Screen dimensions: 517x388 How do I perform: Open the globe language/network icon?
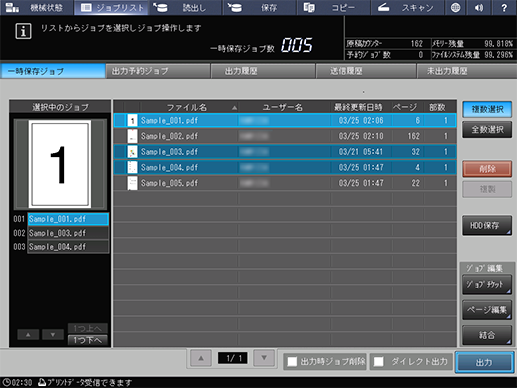455,7
